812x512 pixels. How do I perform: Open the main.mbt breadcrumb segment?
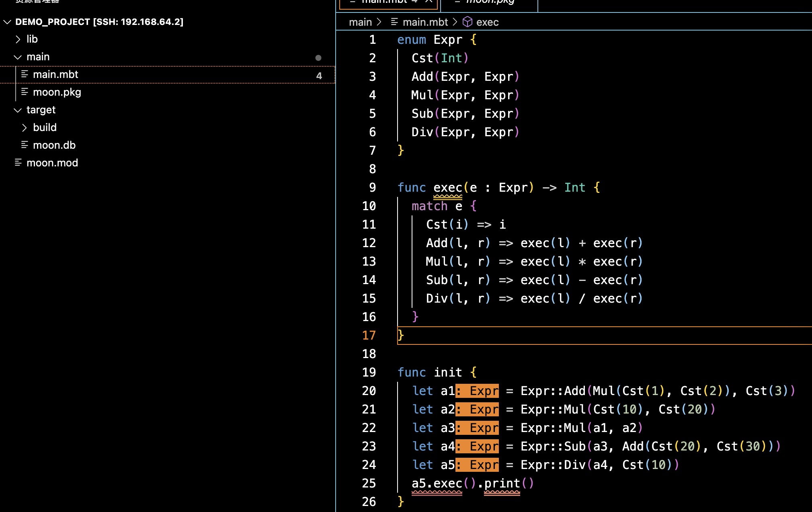coord(425,22)
